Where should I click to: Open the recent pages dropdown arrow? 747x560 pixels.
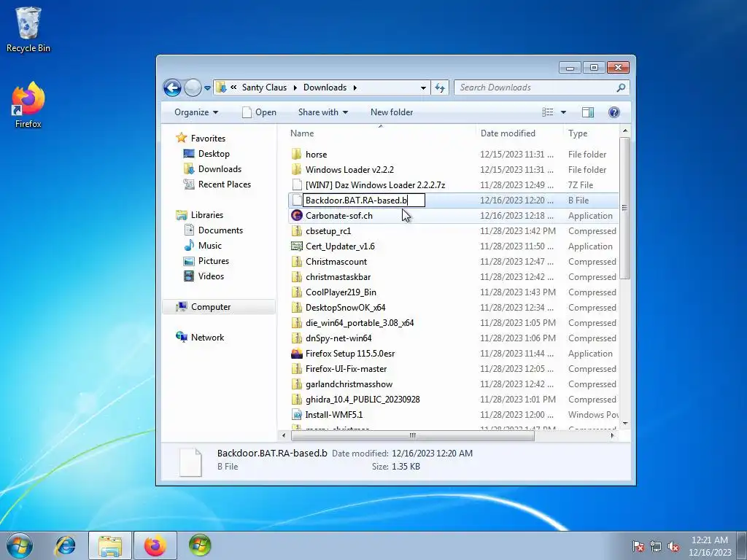coord(207,88)
